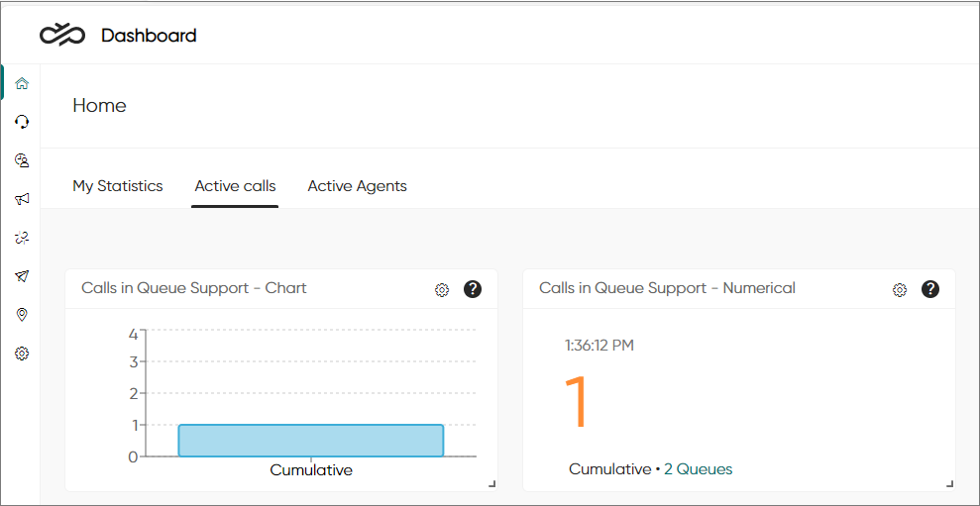
Task: Click the link integrations sidebar icon
Action: click(22, 238)
